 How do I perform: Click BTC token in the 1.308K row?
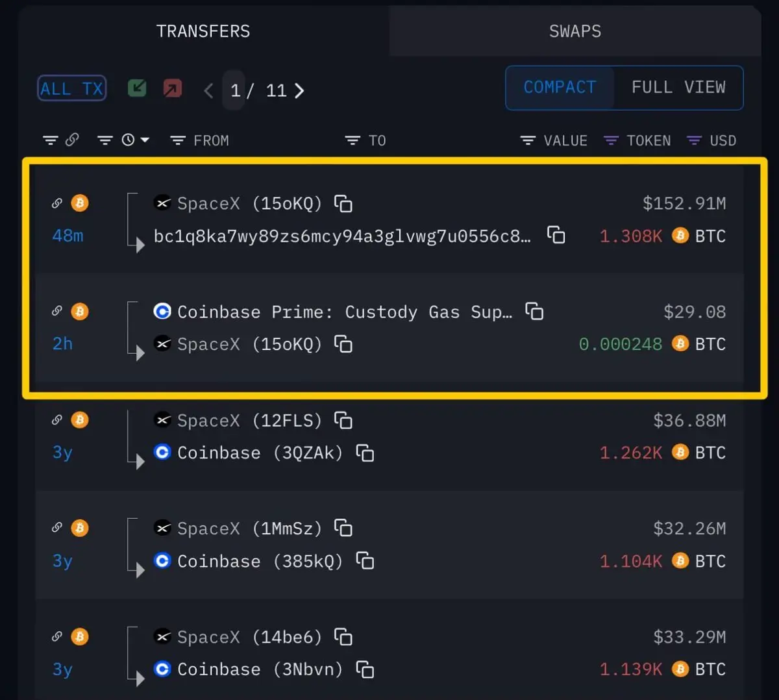699,236
